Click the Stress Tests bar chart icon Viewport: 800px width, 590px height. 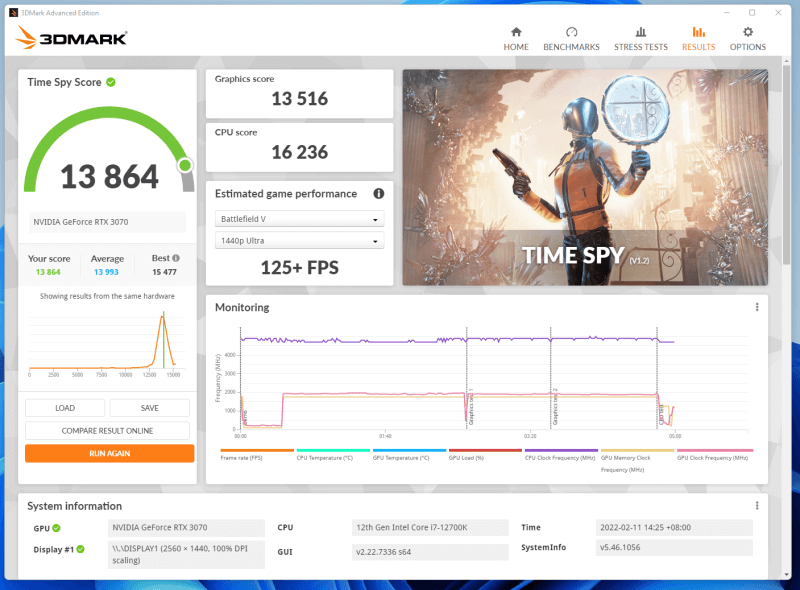(x=641, y=32)
